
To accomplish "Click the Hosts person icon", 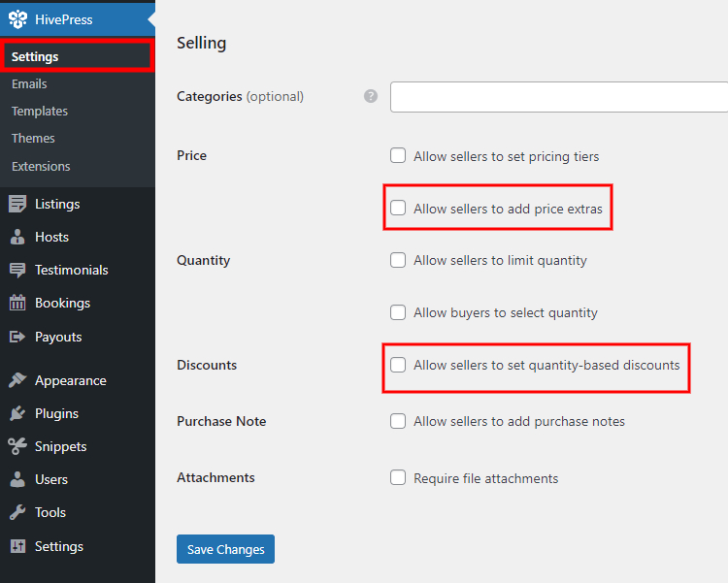I will [17, 237].
